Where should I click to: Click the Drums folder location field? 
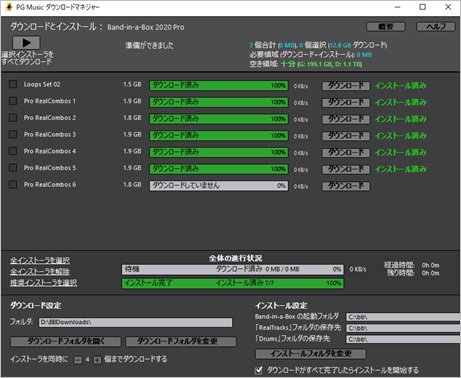403,339
